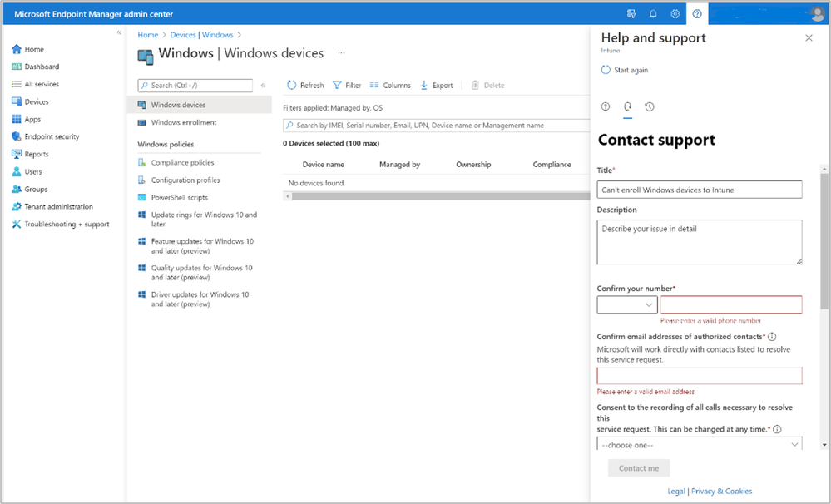The width and height of the screenshot is (831, 504).
Task: Open the Privacy & Cookies link
Action: point(721,492)
